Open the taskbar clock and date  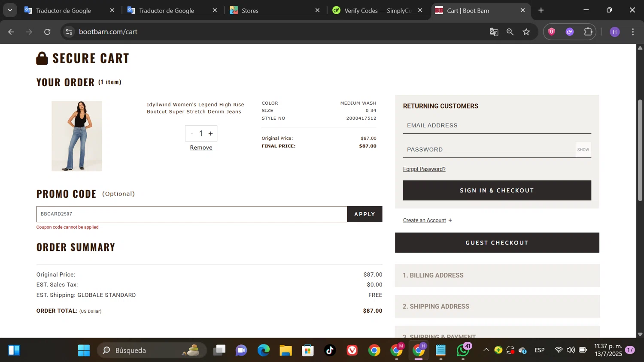(x=608, y=350)
